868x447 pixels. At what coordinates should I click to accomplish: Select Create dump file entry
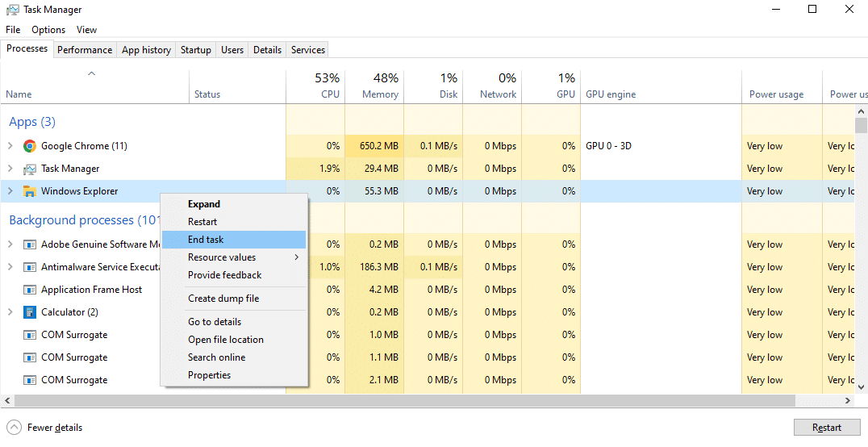[x=234, y=299]
